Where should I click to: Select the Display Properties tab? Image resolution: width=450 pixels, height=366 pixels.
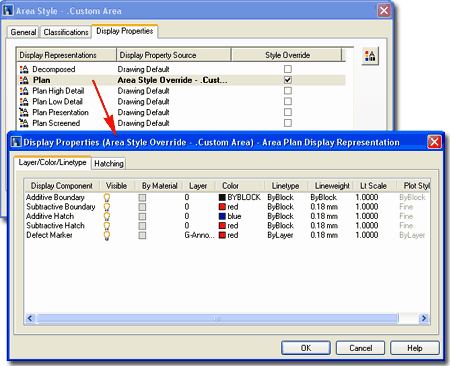click(125, 31)
